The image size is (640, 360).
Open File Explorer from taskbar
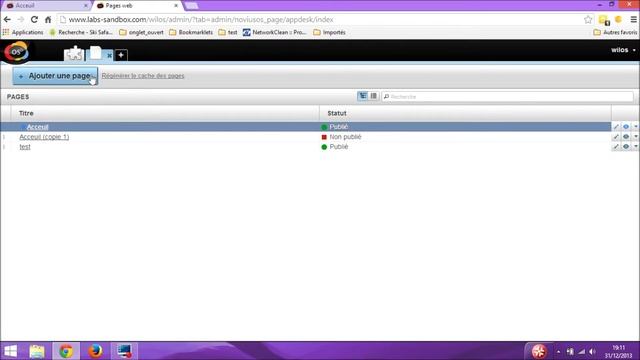37,351
